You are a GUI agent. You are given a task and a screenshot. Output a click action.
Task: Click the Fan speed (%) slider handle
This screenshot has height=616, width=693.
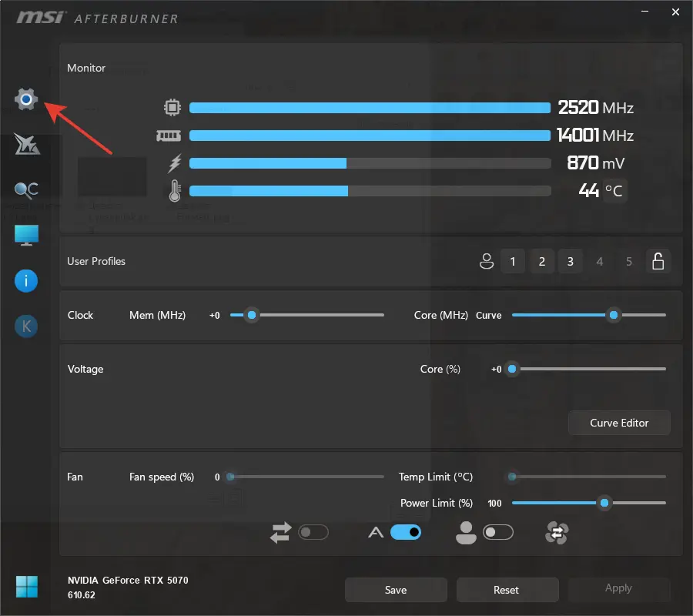pyautogui.click(x=230, y=477)
